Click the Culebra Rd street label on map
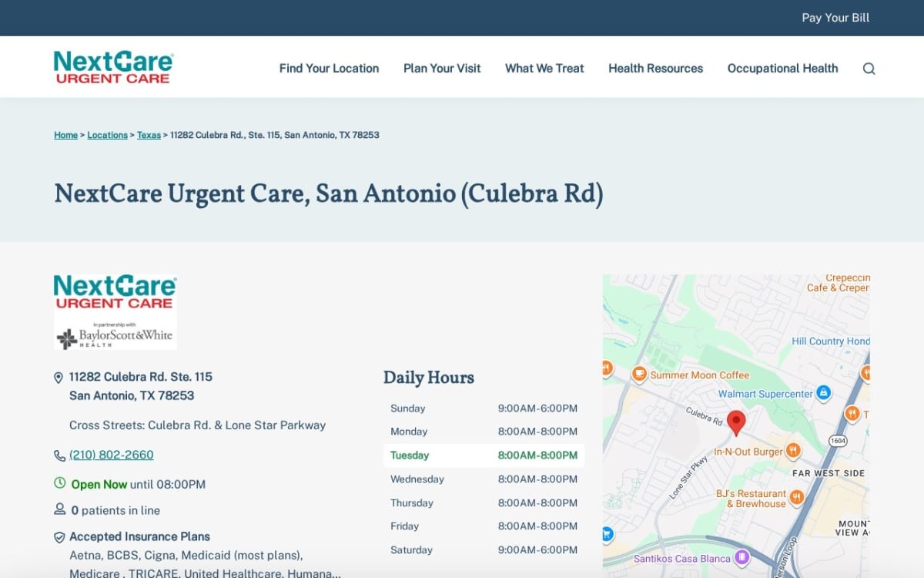This screenshot has width=924, height=578. point(705,417)
